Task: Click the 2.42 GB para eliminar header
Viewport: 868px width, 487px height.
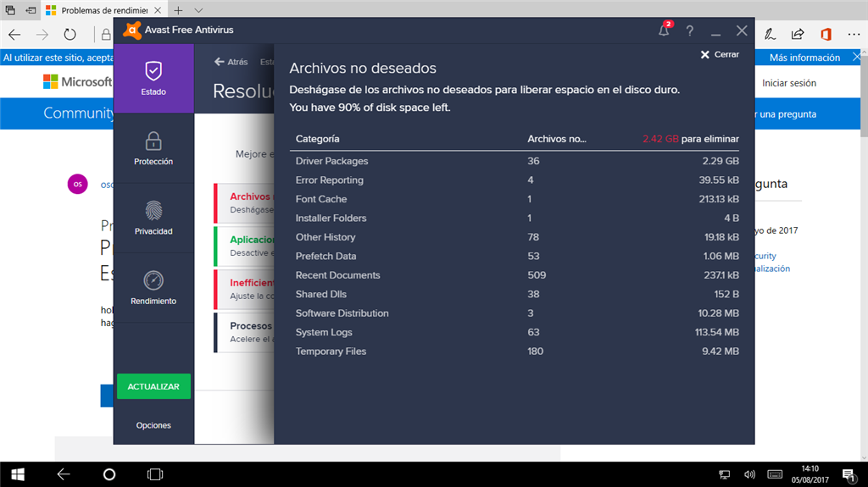Action: coord(690,139)
